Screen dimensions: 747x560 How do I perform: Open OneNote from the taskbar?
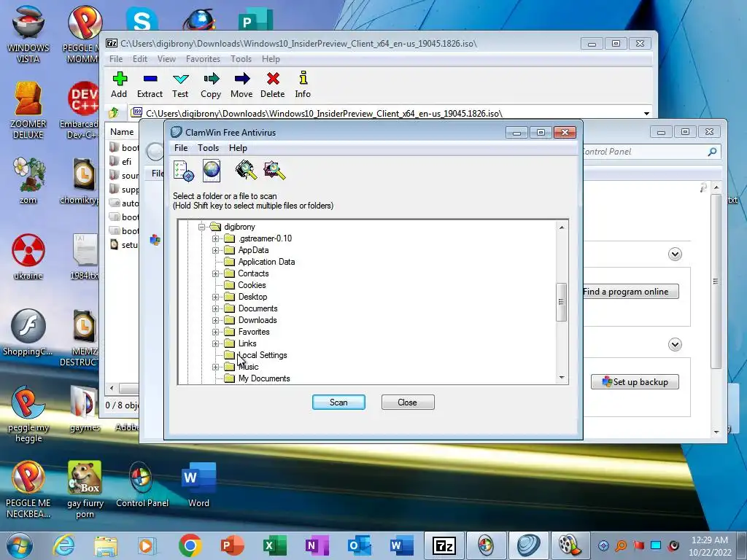click(x=317, y=545)
